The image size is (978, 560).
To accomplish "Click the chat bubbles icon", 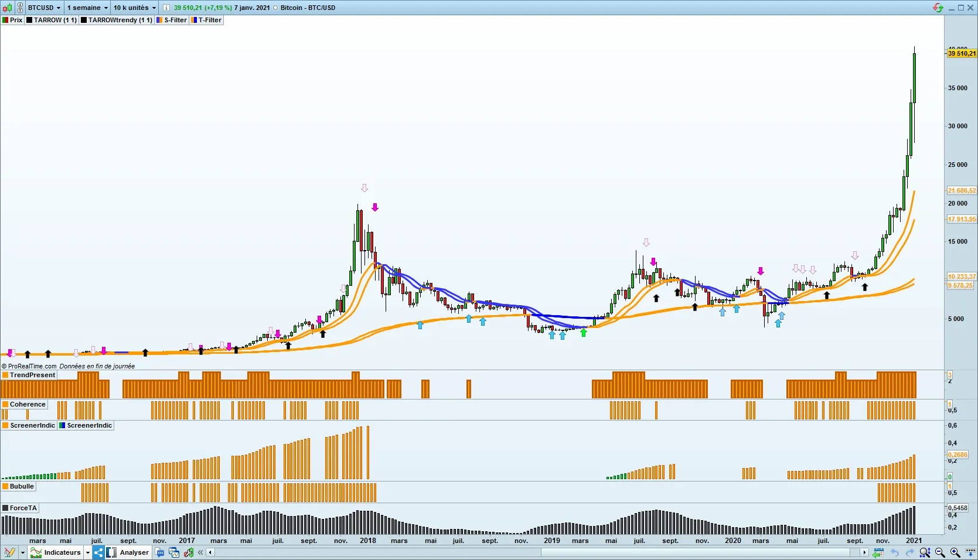I will pyautogui.click(x=160, y=552).
